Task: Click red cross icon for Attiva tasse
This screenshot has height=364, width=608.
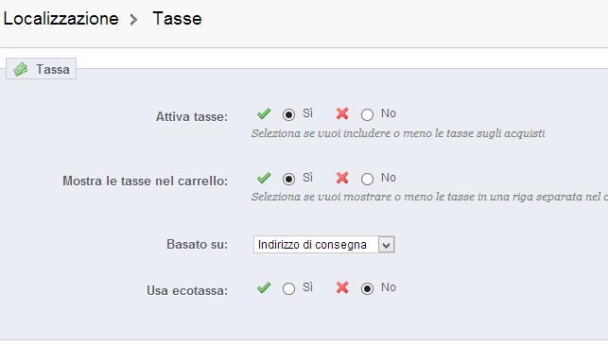Action: [x=342, y=114]
